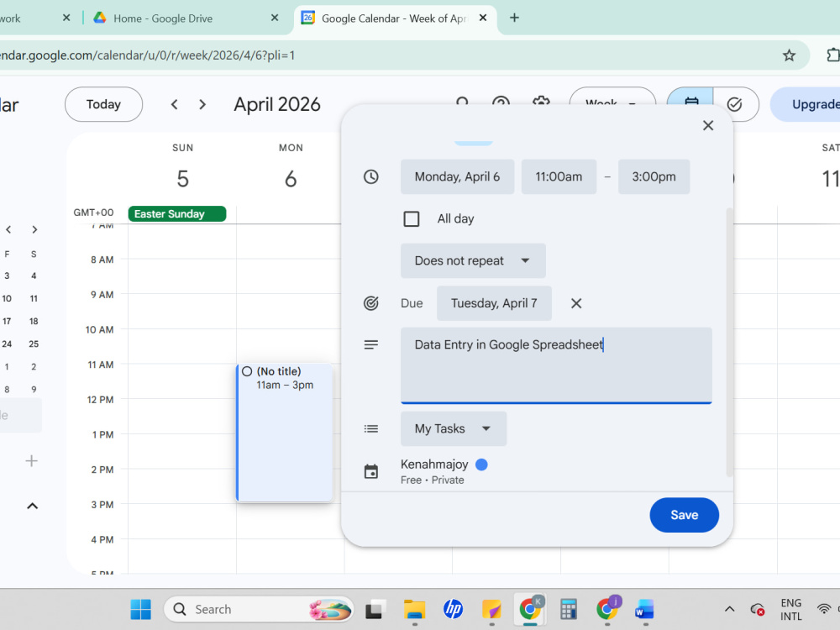Screen dimensions: 840x630
Task: Click the clock icon beside the task date
Action: pos(370,176)
